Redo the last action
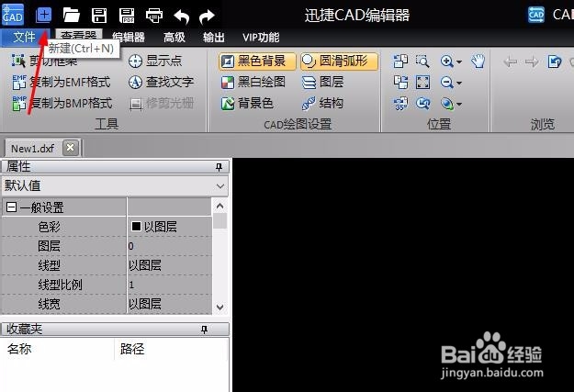The image size is (574, 392). [207, 17]
